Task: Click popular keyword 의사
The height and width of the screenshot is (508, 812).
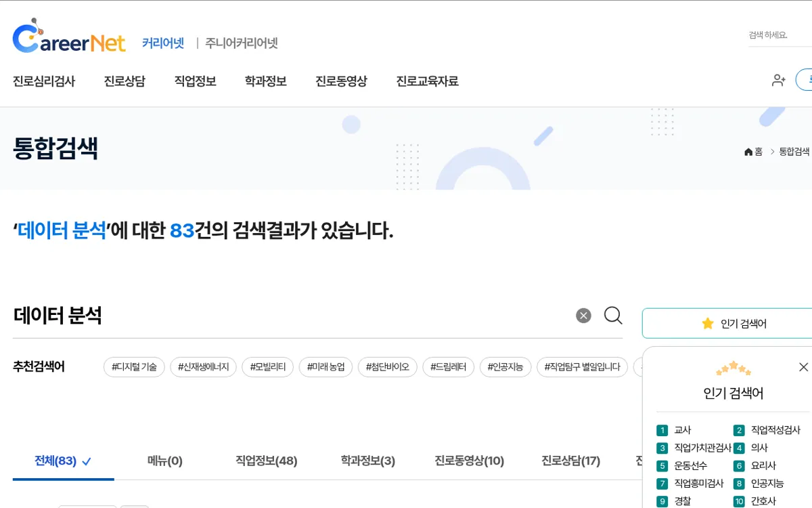Action: (x=759, y=448)
